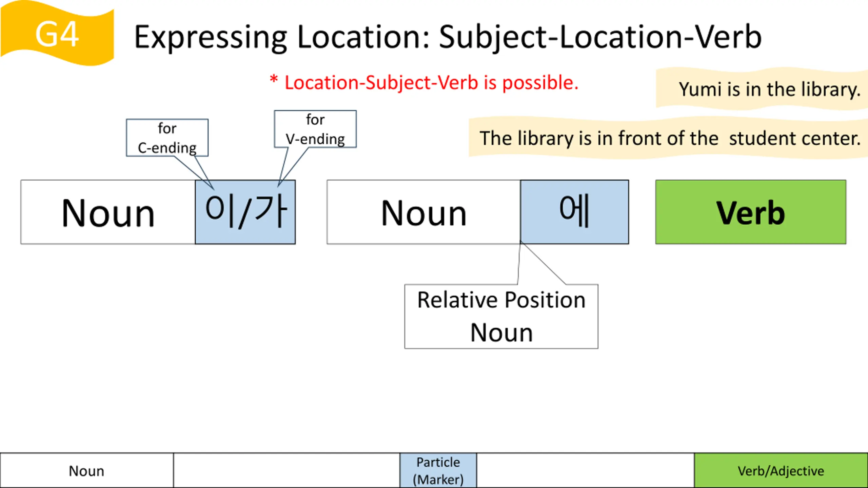The width and height of the screenshot is (868, 488).
Task: Click the yellow G4 banner badge
Action: (x=57, y=34)
